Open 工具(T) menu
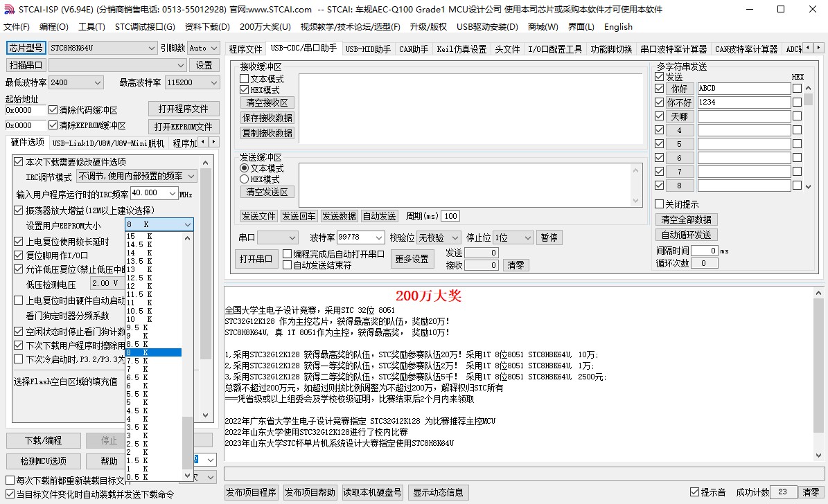This screenshot has width=828, height=504. click(x=91, y=26)
